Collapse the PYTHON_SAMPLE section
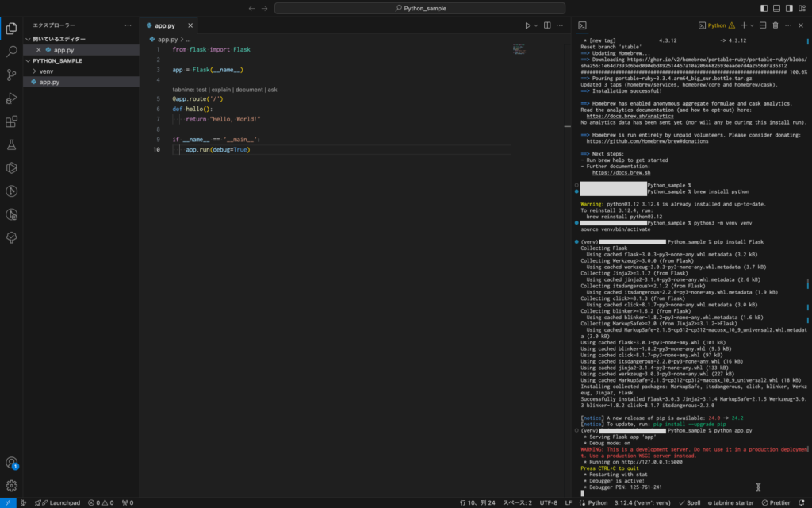The image size is (812, 508). [x=56, y=60]
